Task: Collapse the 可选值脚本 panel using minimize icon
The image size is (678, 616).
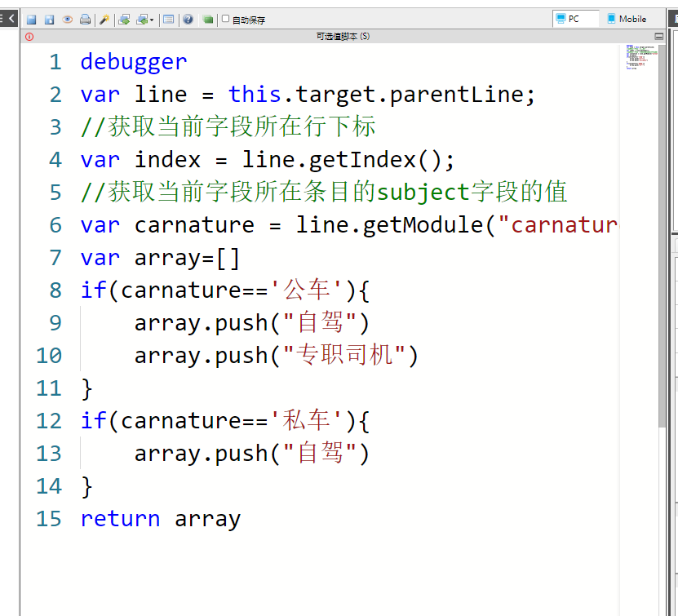Action: click(659, 37)
